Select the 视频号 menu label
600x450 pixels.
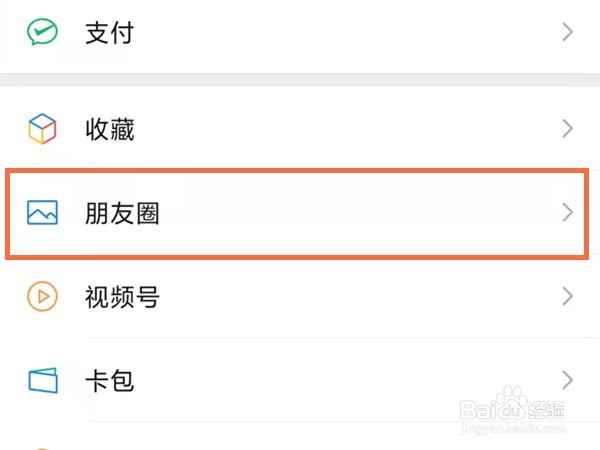coord(123,297)
